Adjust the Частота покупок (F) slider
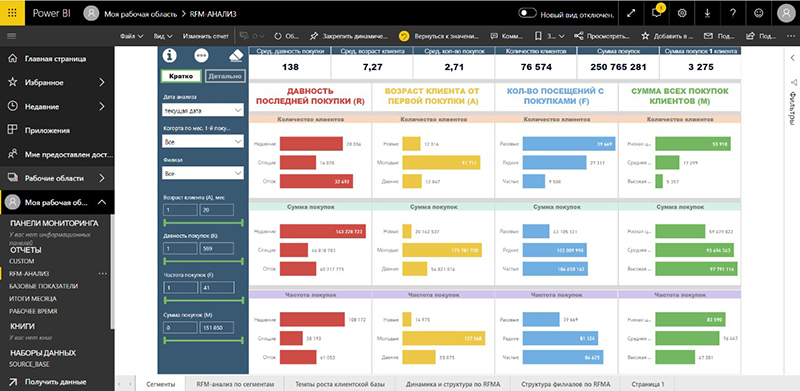Viewport: 800px width, 391px height. tap(203, 301)
